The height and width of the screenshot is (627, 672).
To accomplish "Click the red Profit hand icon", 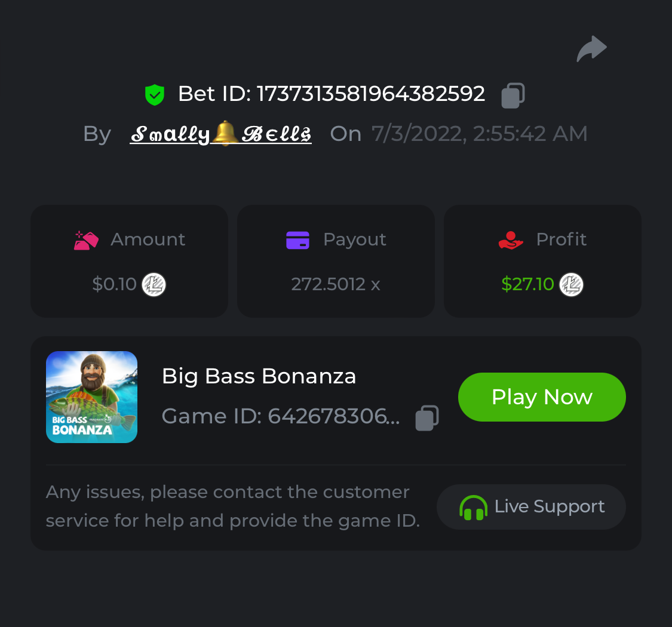I will point(511,240).
